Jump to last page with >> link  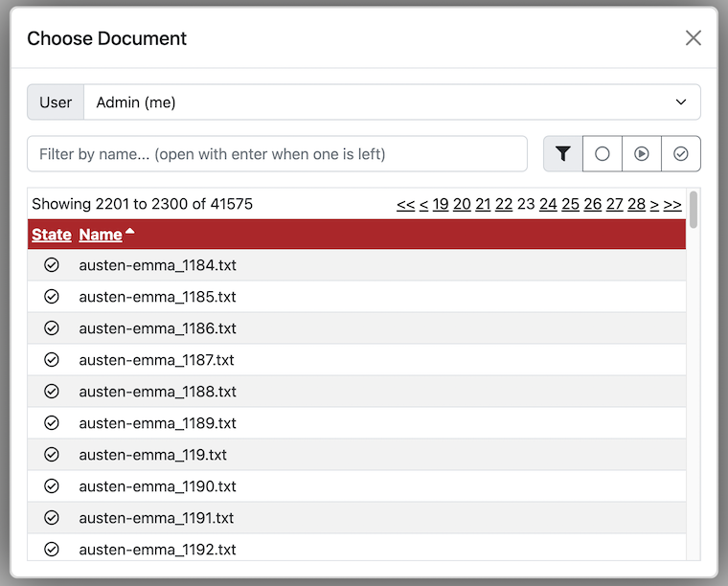pos(672,204)
